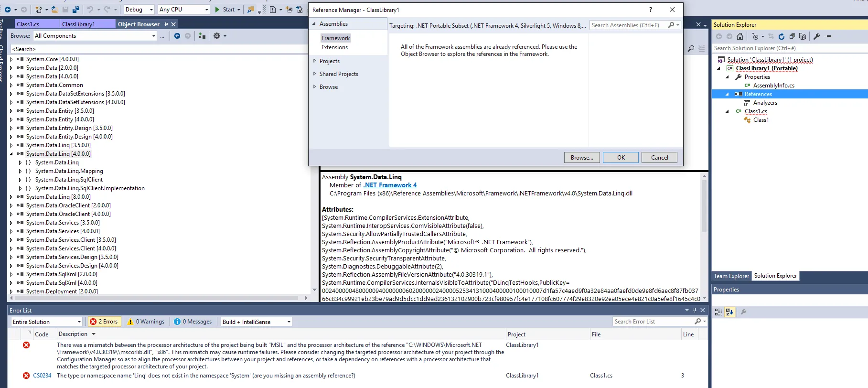Click Show All Files icon
Screen dimensions: 868x388
803,36
